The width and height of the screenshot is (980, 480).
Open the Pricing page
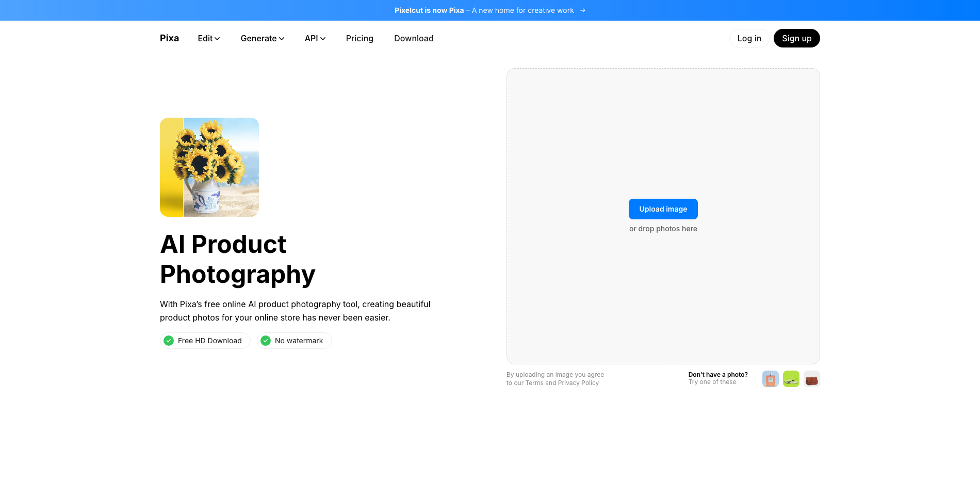tap(360, 38)
